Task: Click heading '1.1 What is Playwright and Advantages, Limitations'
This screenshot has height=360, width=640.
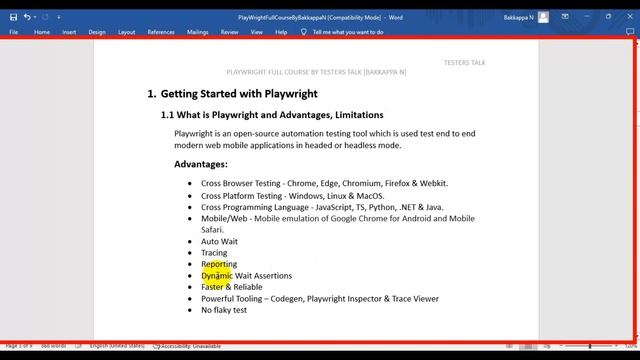Action: click(272, 115)
